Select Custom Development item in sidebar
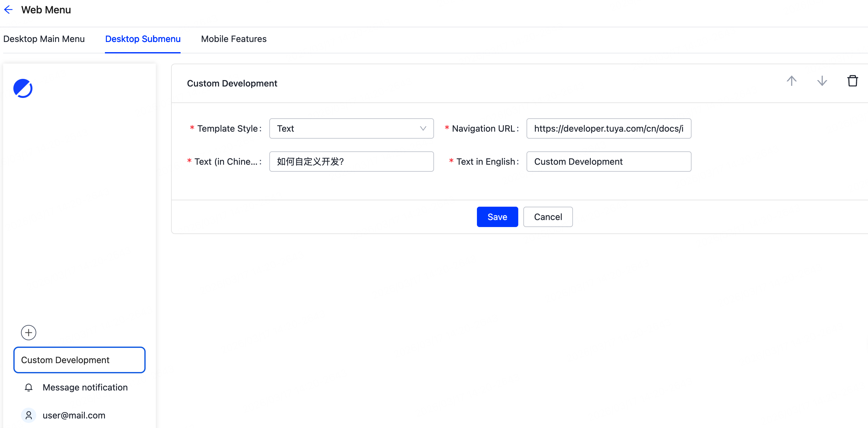Image resolution: width=868 pixels, height=428 pixels. pos(79,360)
